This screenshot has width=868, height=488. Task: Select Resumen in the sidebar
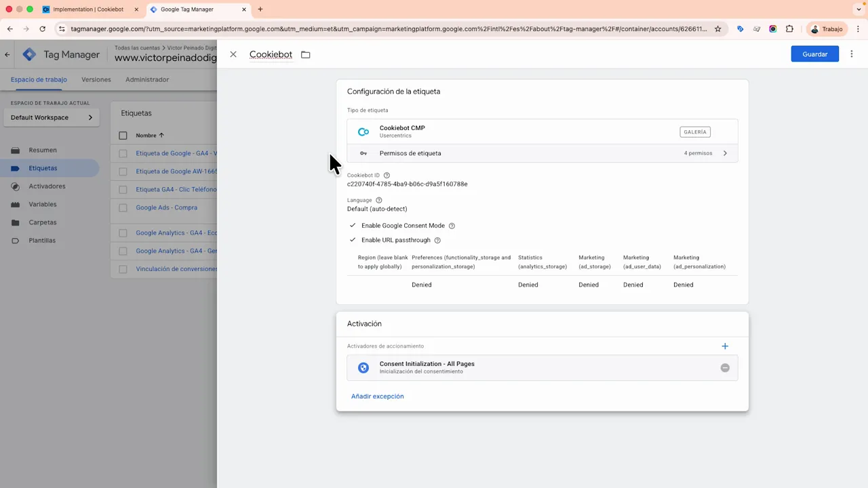(43, 150)
